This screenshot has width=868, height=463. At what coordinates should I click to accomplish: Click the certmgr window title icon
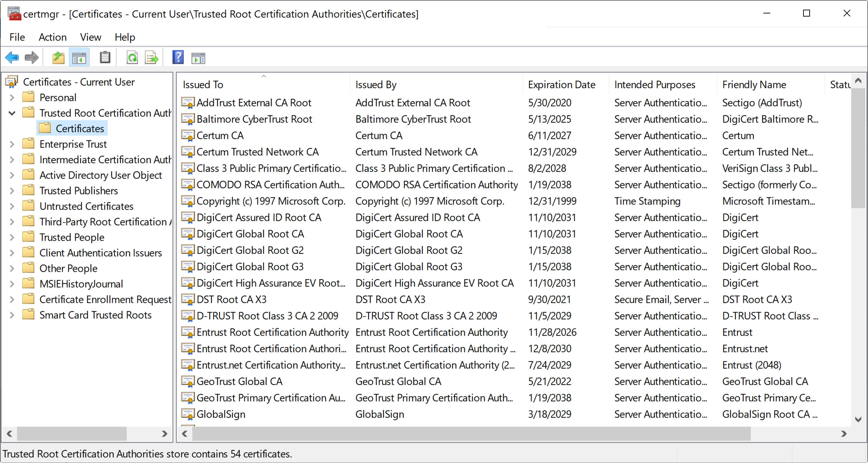pos(14,14)
